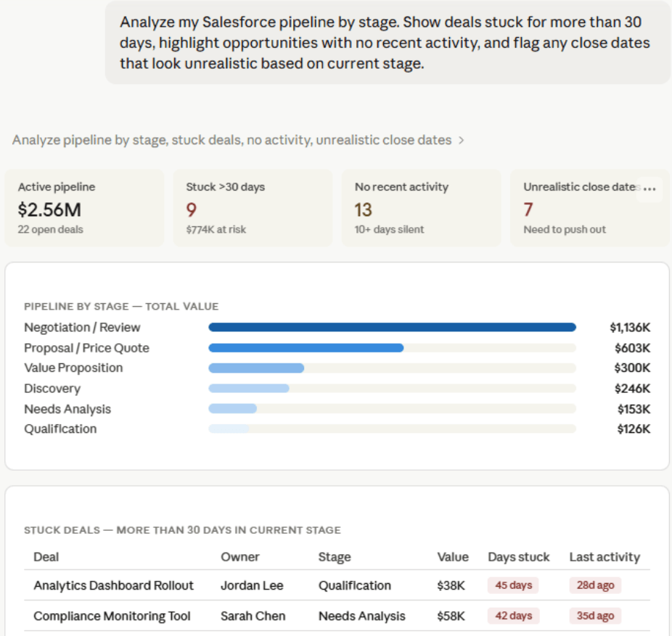The width and height of the screenshot is (672, 636).
Task: Click the Active pipeline $2.56M card
Action: (x=84, y=207)
